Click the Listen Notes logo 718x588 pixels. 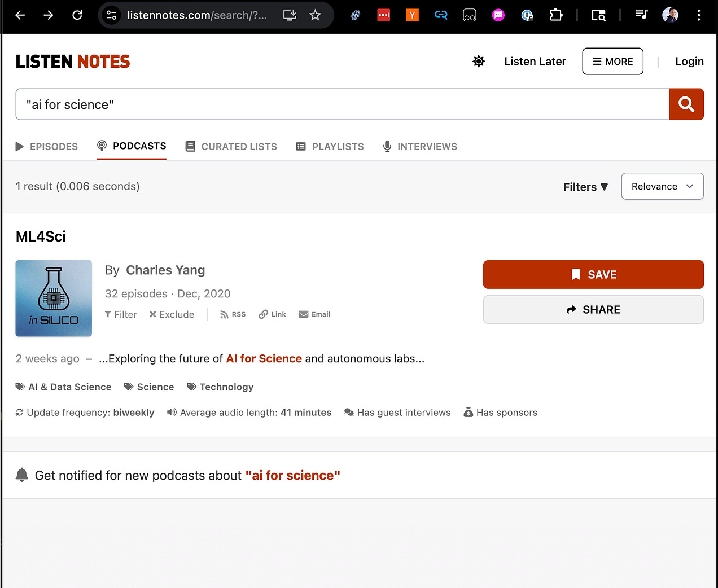pos(72,61)
